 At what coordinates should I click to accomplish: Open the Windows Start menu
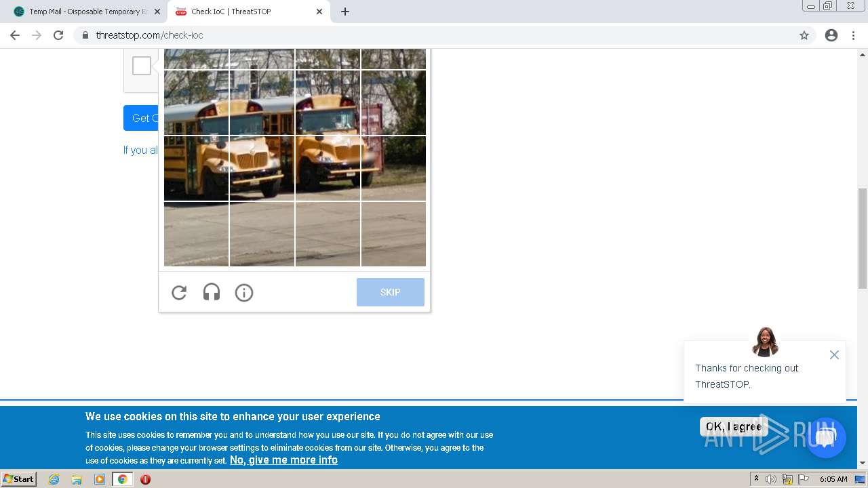[x=18, y=479]
